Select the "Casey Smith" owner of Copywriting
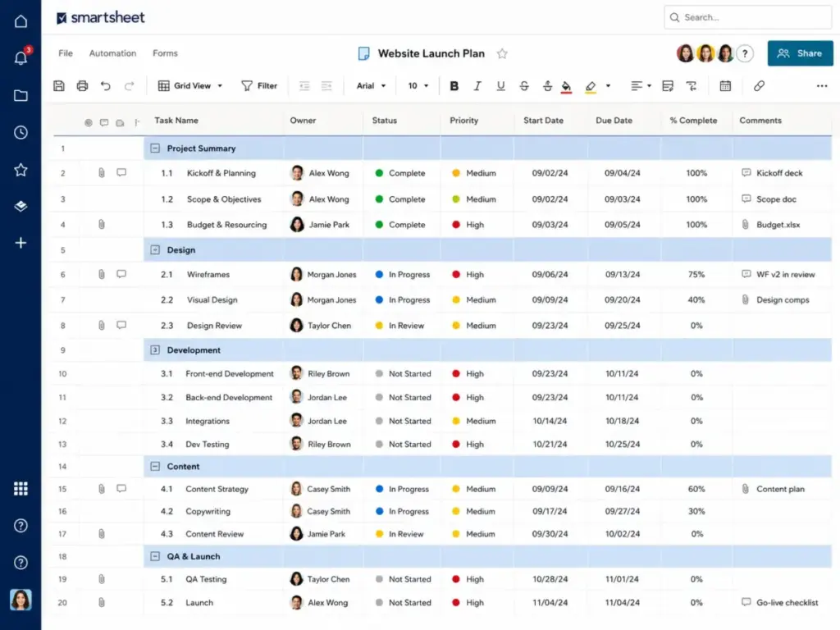The width and height of the screenshot is (840, 630). click(321, 511)
